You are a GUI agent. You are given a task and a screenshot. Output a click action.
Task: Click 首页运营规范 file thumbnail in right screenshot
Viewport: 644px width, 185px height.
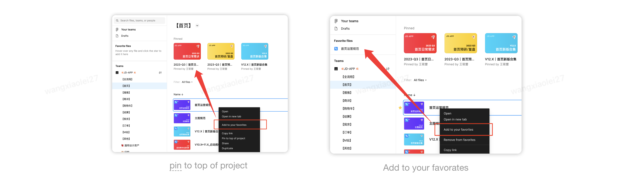414,108
